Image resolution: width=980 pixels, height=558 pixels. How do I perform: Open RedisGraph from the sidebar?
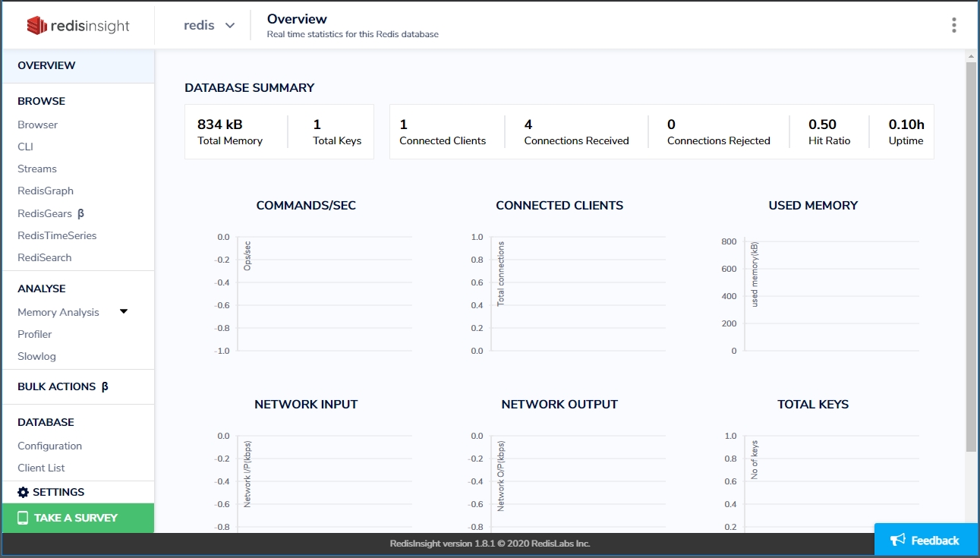click(46, 191)
